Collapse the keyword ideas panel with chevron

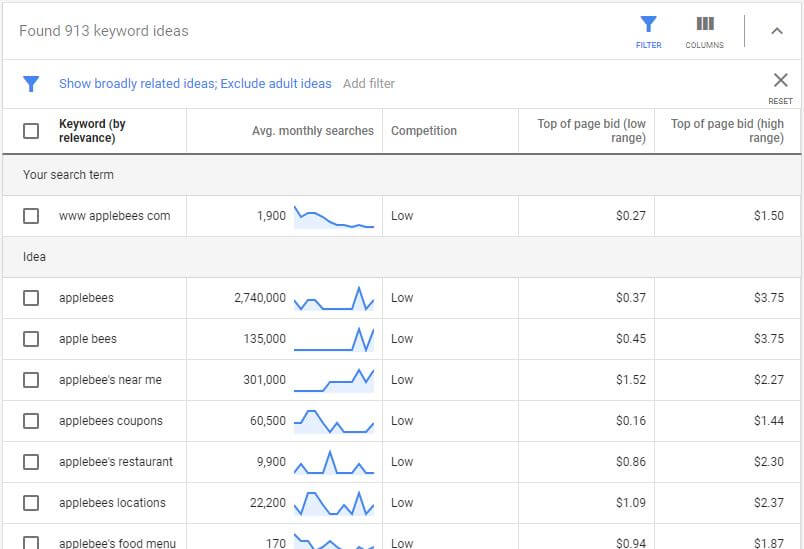click(777, 31)
